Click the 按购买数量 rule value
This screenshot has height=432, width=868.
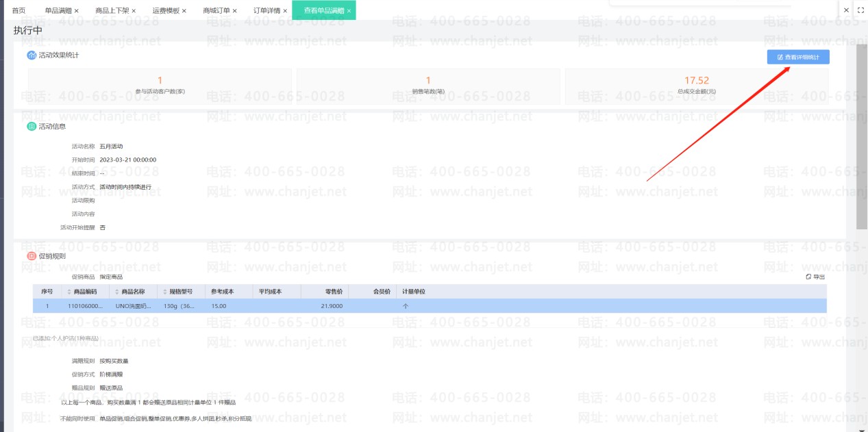114,361
